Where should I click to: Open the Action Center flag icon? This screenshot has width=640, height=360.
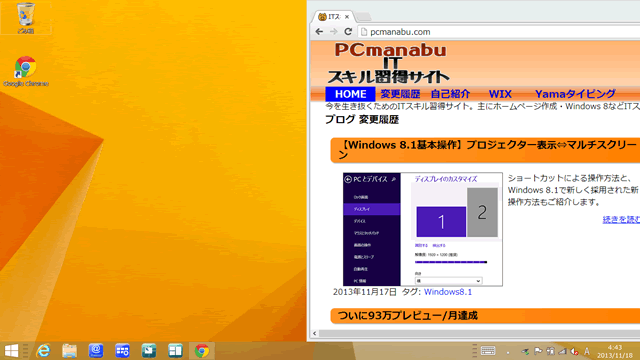click(x=538, y=351)
